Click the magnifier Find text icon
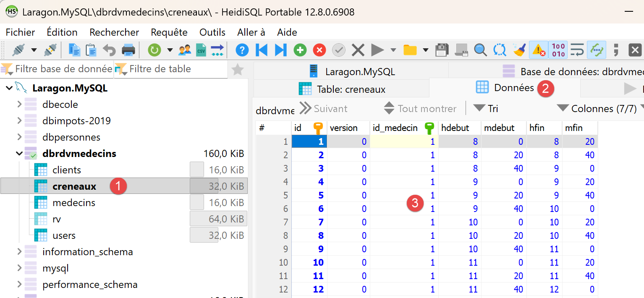Screen dimensions: 644x298 (x=480, y=50)
